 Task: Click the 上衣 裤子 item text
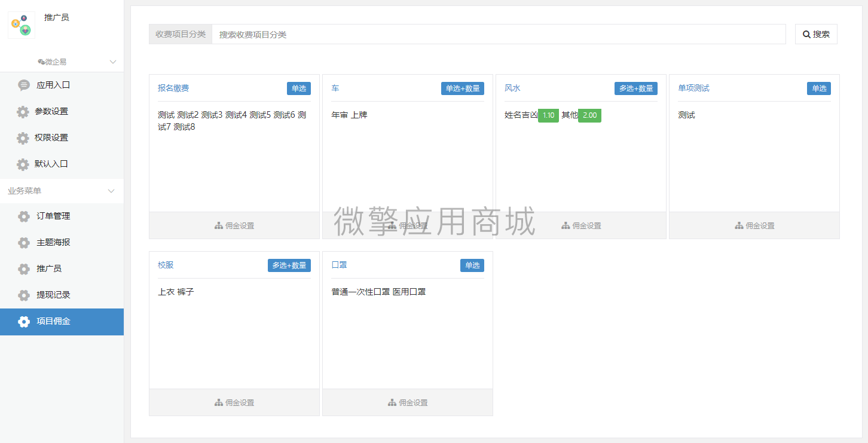(x=176, y=292)
